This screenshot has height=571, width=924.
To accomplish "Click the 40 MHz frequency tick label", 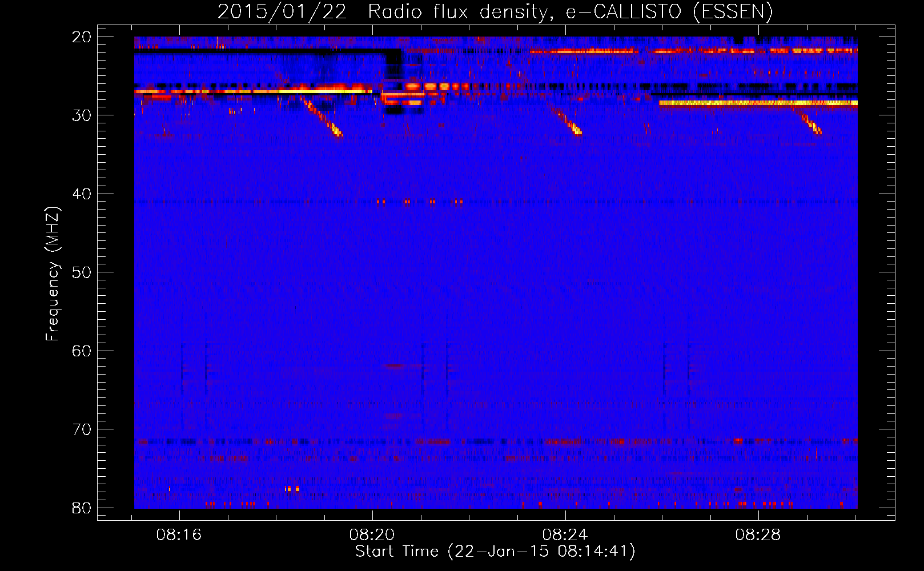I will (x=82, y=194).
